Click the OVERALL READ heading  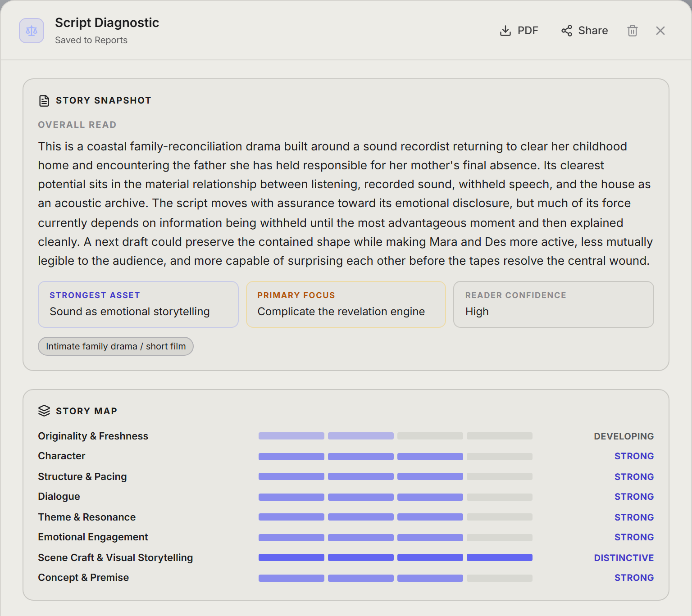[x=77, y=125]
